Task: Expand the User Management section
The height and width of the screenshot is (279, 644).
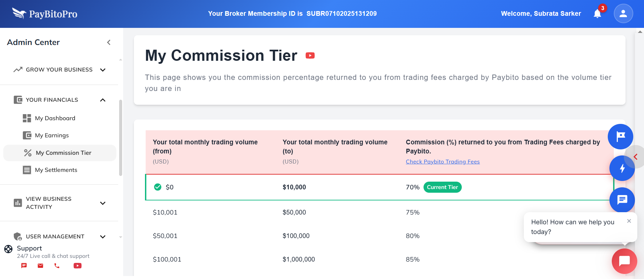Action: pos(103,237)
